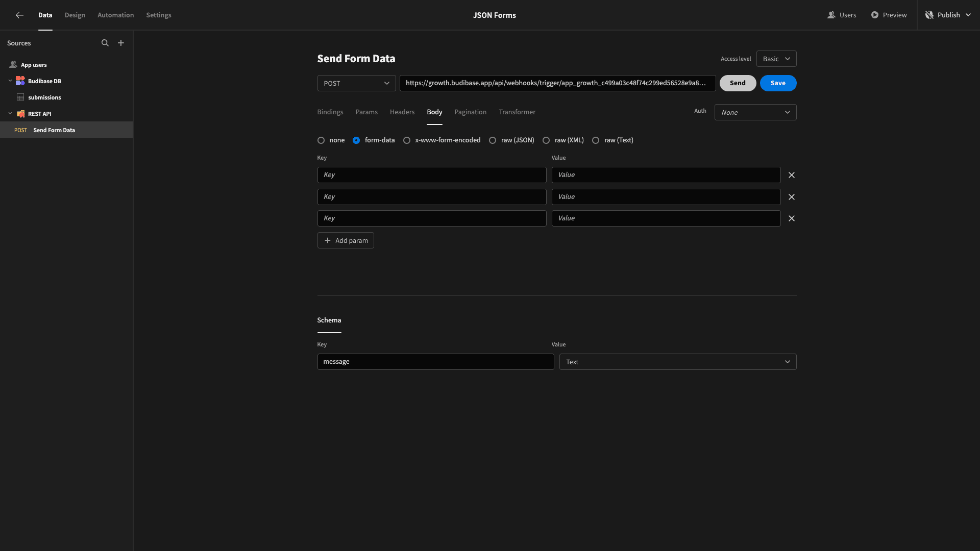Select raw (XML) body type
The height and width of the screenshot is (551, 980).
click(x=546, y=140)
